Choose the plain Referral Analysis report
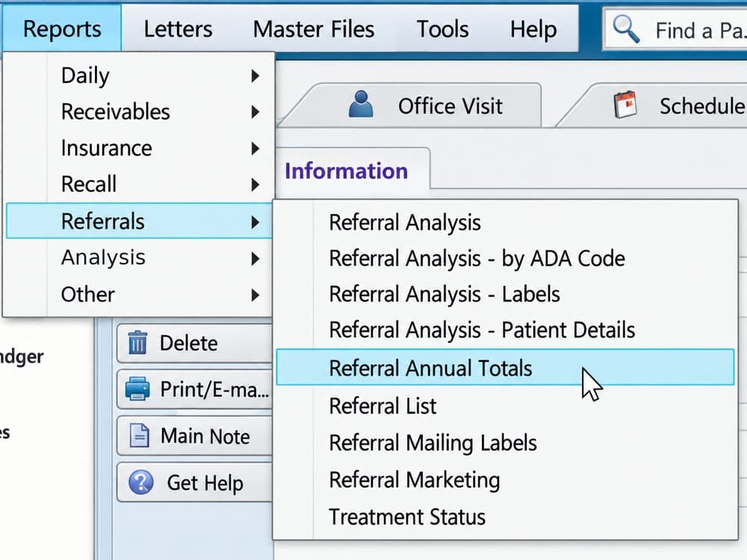 pos(505,223)
